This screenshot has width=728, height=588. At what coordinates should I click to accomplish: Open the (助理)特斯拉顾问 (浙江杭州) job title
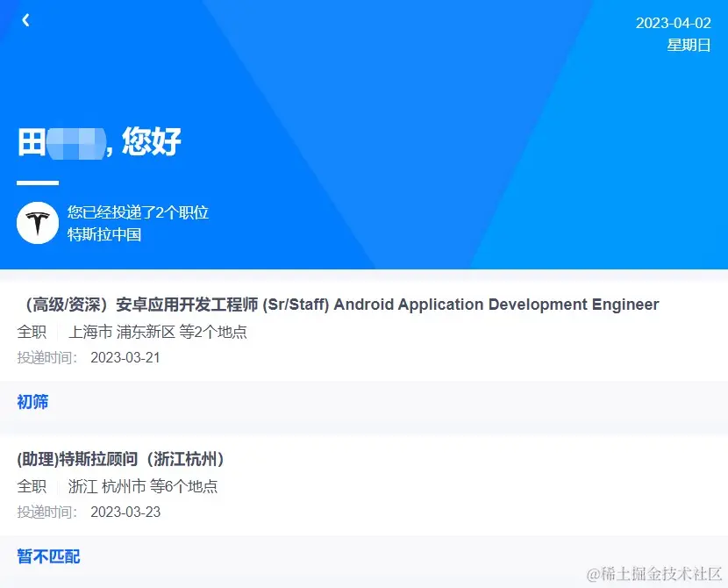tap(122, 459)
